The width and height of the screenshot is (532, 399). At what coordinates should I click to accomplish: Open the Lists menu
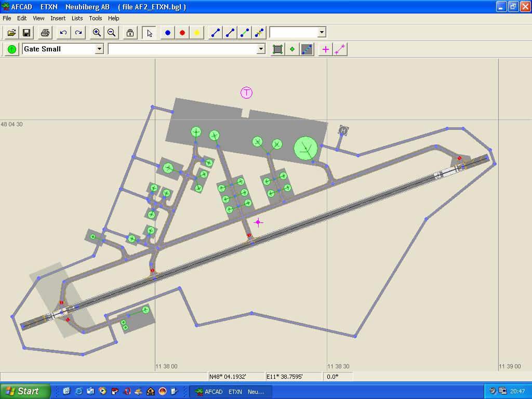[77, 18]
